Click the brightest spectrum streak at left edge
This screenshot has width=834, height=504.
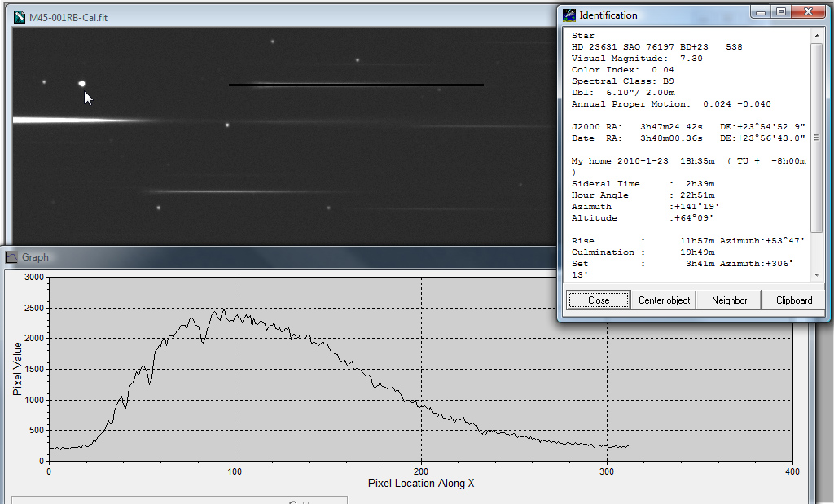point(49,121)
